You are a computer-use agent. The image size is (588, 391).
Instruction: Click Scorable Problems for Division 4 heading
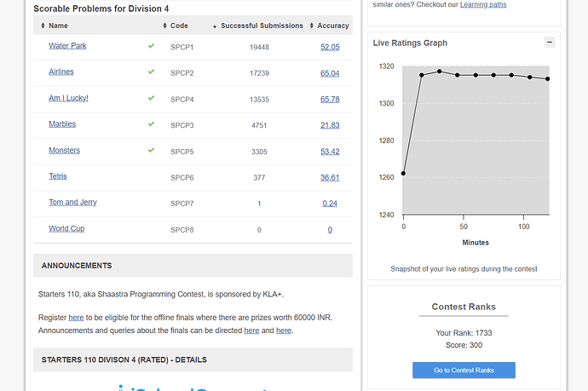[101, 9]
